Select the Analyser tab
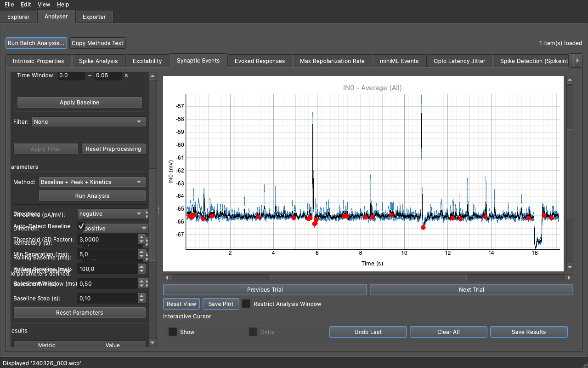 click(56, 17)
